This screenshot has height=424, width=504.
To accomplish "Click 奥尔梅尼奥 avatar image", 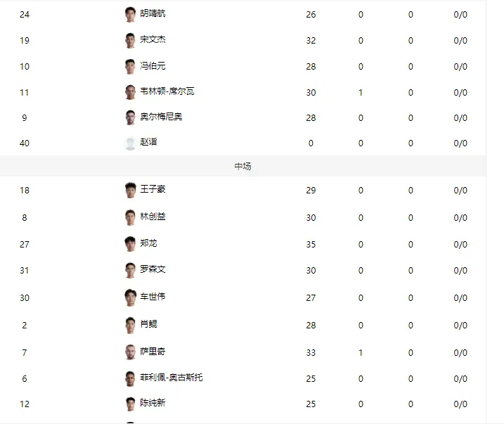I will pos(130,117).
